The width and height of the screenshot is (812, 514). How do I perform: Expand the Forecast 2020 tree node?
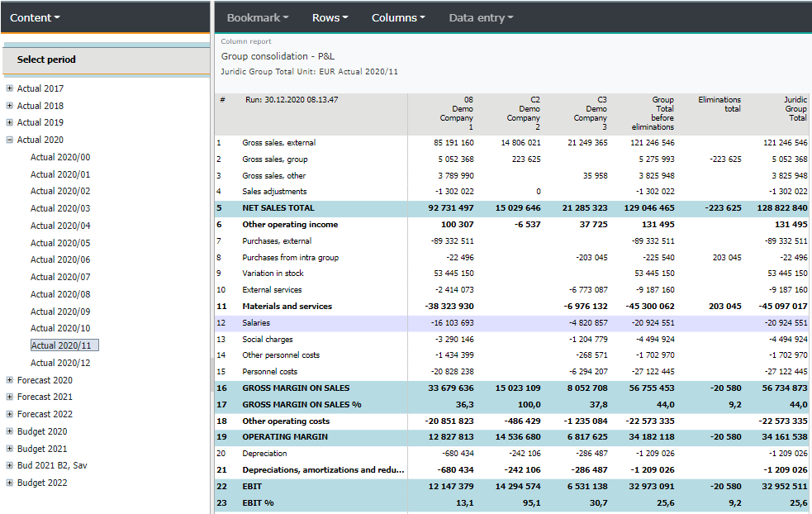pos(9,380)
